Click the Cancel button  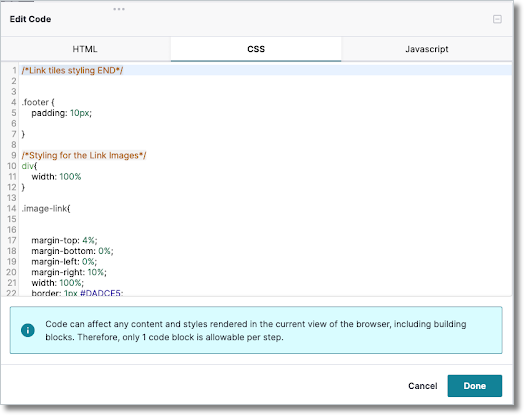coord(422,386)
